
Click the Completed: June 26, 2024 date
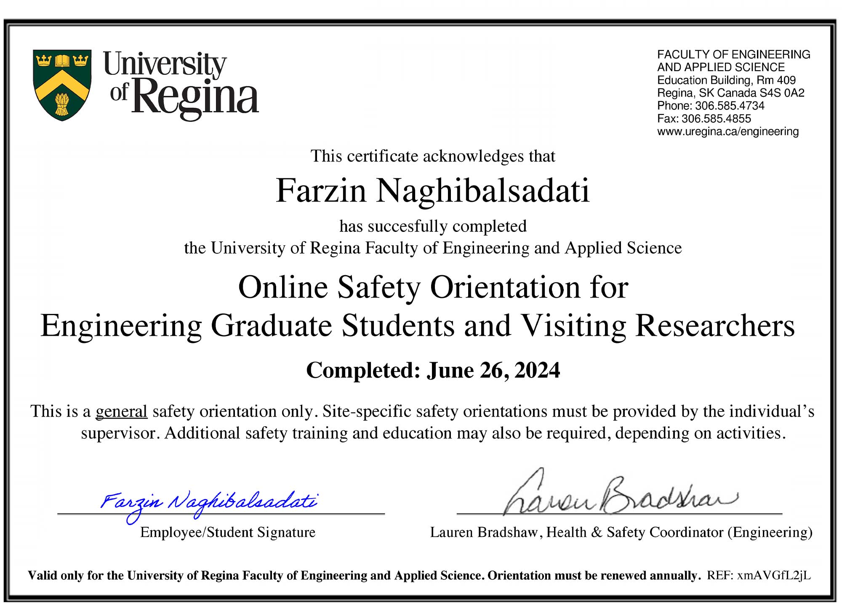coord(433,370)
